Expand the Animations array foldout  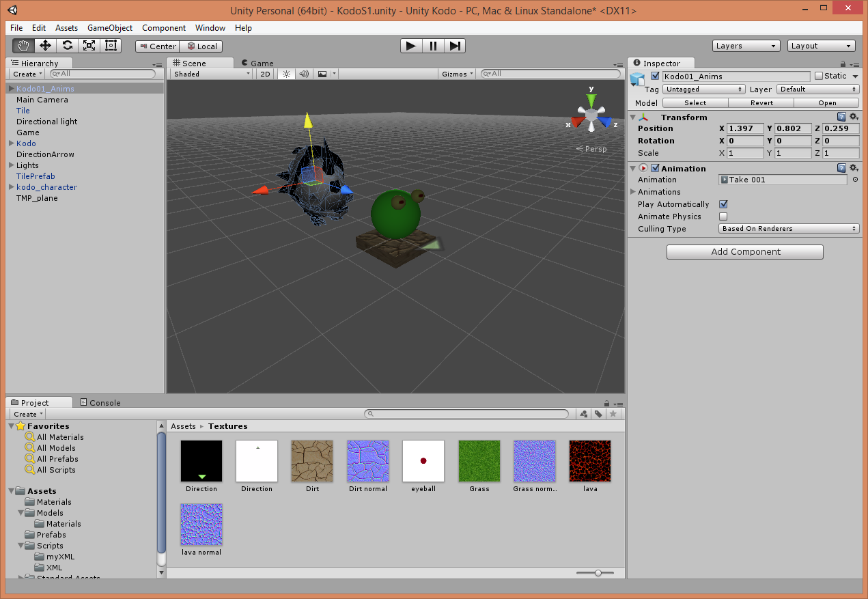[633, 192]
